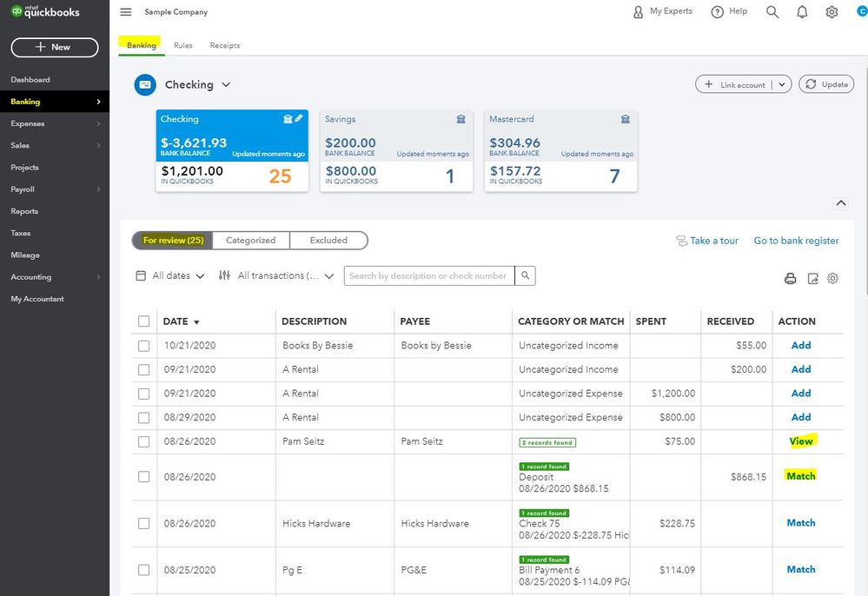The width and height of the screenshot is (868, 596).
Task: Click the Update button
Action: [x=826, y=84]
